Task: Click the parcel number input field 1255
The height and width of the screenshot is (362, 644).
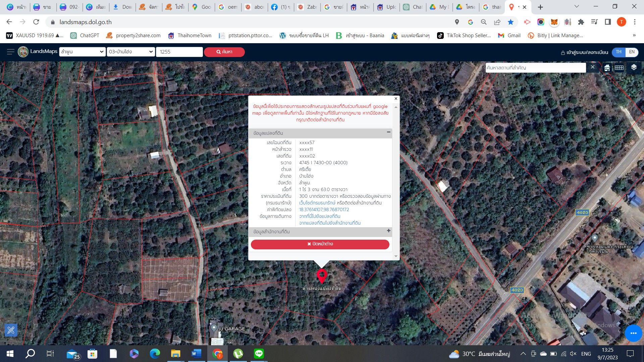Action: [x=179, y=52]
